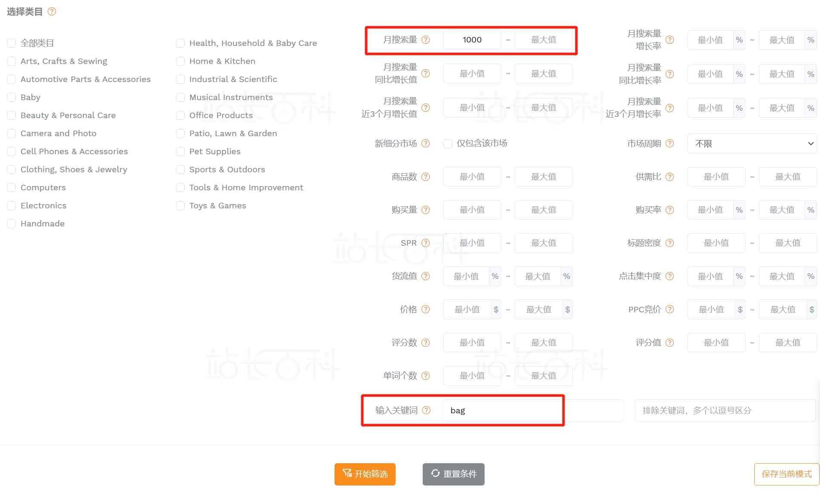Click the 购买量 question mark icon
820x504 pixels.
click(426, 210)
